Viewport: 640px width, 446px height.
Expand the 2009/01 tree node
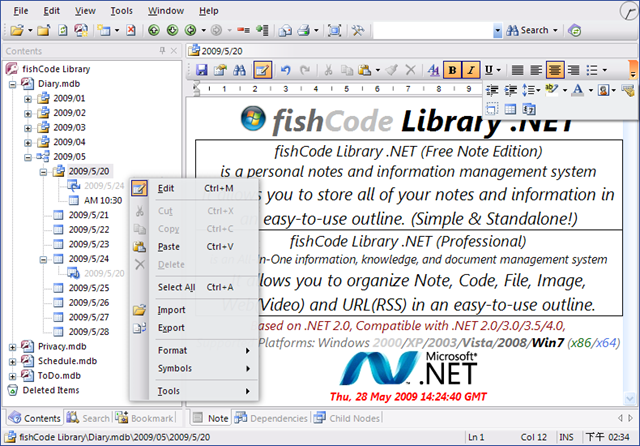[x=28, y=99]
